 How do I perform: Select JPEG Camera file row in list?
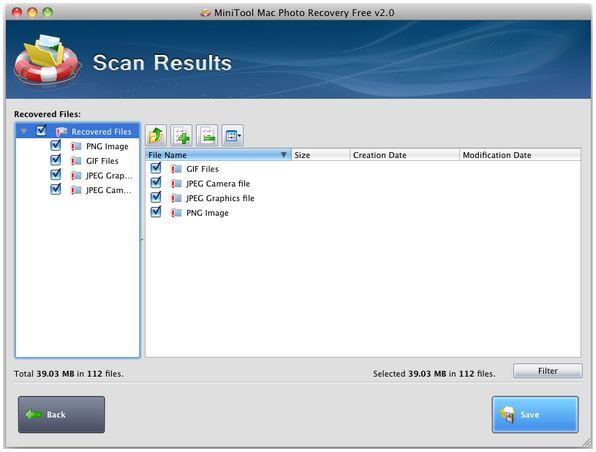pyautogui.click(x=363, y=184)
